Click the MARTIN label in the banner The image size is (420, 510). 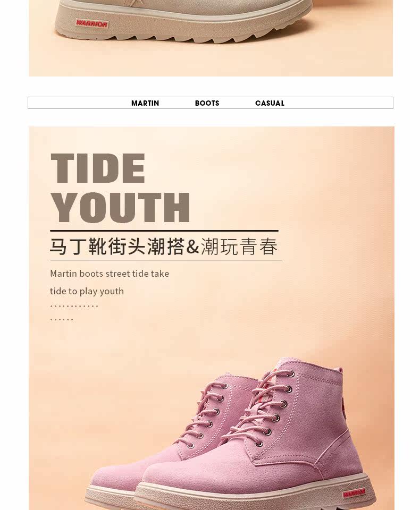tap(145, 103)
